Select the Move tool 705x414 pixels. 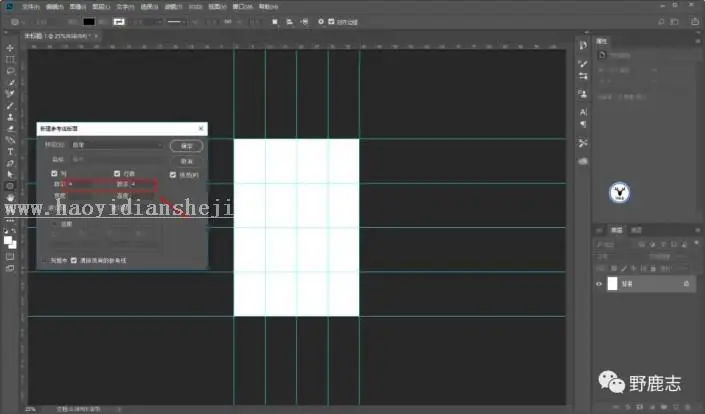tap(10, 48)
